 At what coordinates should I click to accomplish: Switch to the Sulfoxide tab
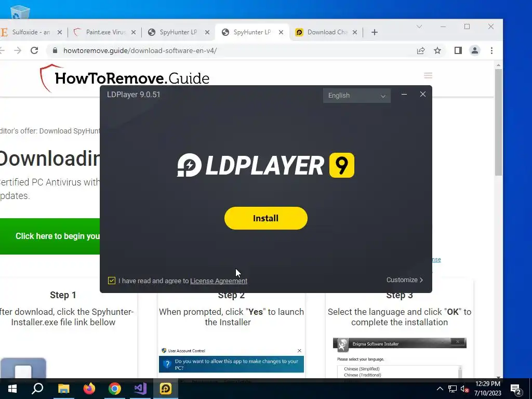[x=31, y=32]
